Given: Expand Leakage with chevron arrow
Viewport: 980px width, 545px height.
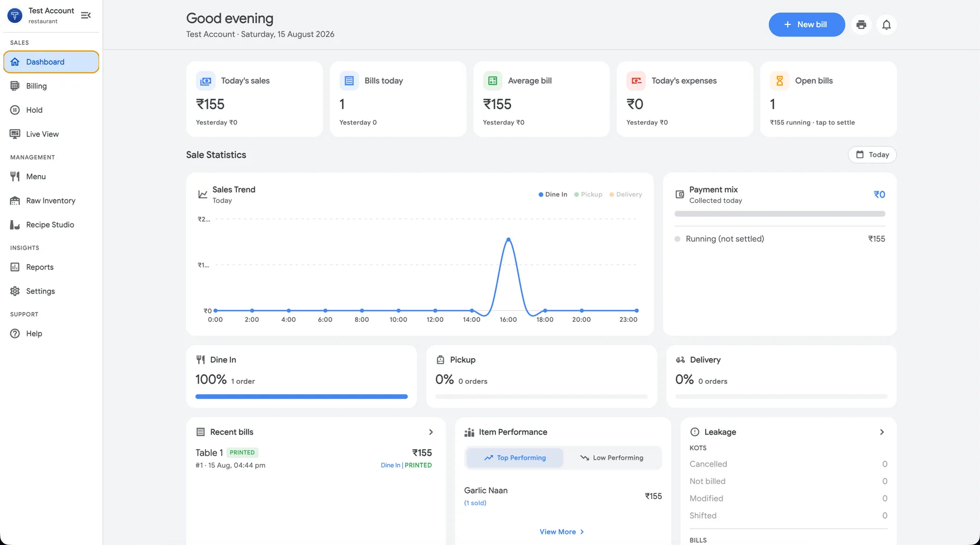Looking at the screenshot, I should (882, 432).
